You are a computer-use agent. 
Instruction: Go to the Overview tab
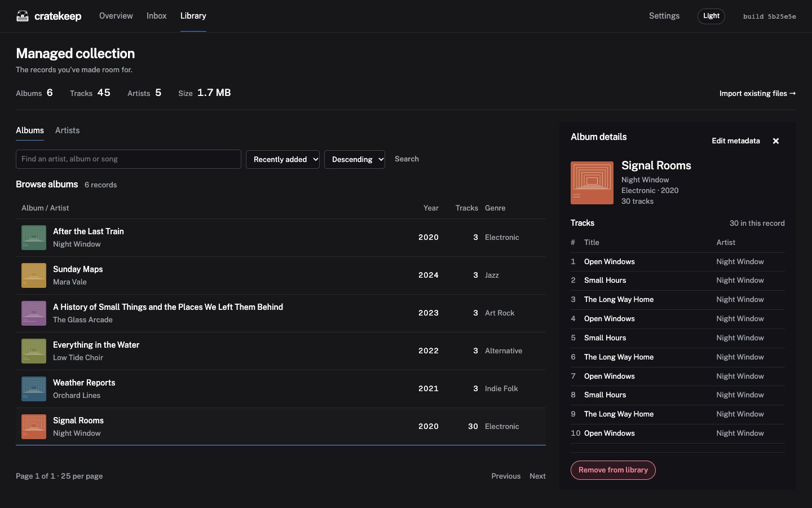pos(116,16)
